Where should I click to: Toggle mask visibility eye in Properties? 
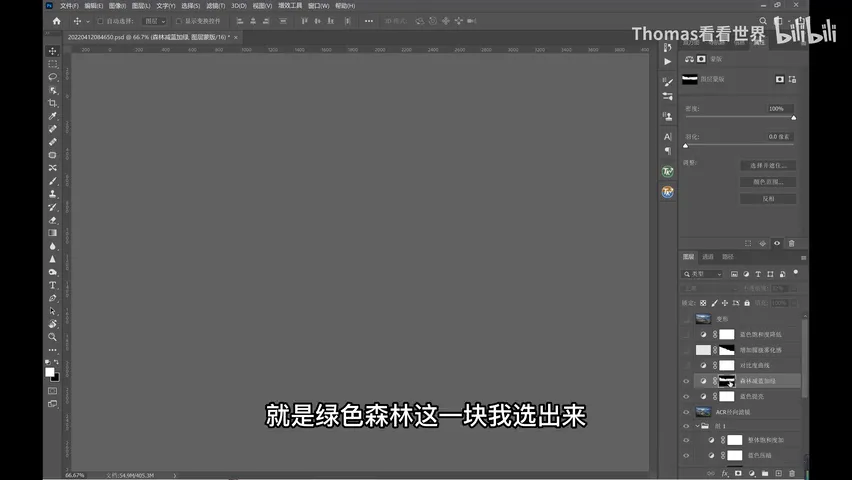point(777,244)
